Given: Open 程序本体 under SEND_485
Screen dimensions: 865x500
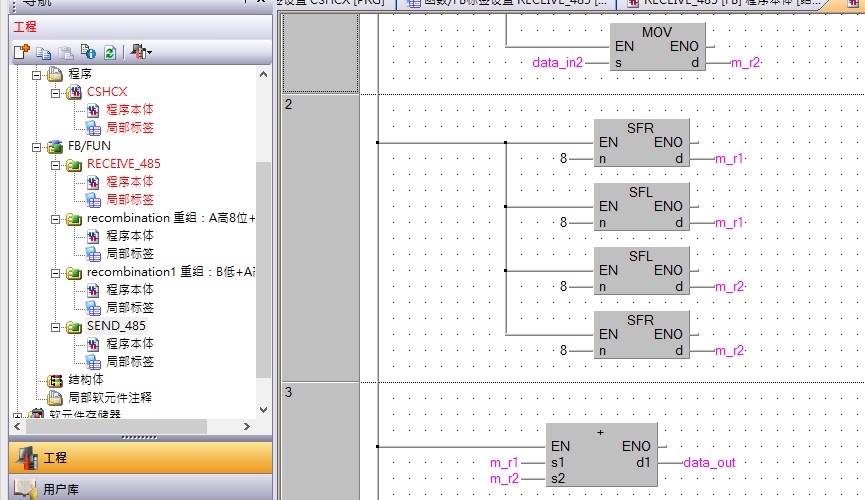Looking at the screenshot, I should (129, 343).
